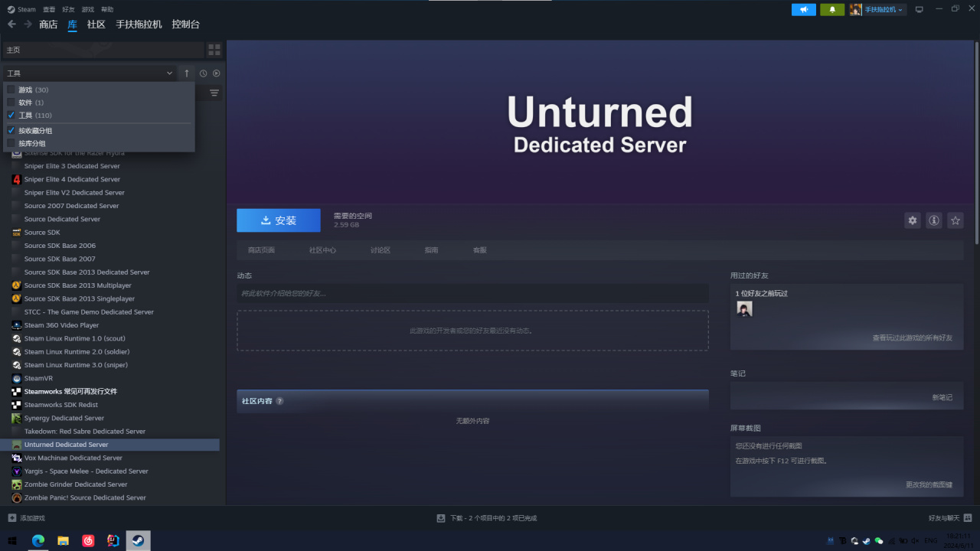Toggle sort order up-arrow button
The width and height of the screenshot is (980, 551).
(187, 73)
